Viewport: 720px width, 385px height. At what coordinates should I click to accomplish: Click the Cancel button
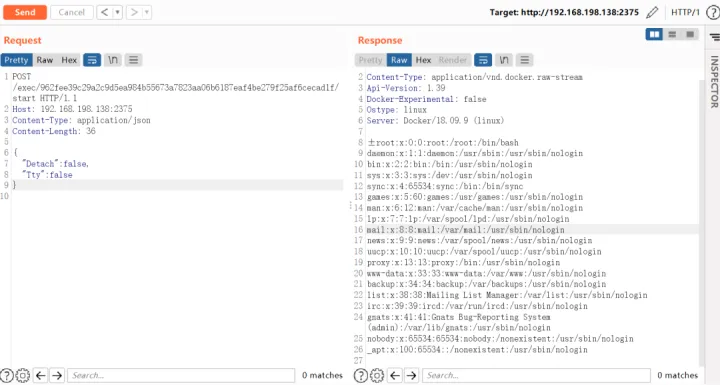(x=72, y=12)
